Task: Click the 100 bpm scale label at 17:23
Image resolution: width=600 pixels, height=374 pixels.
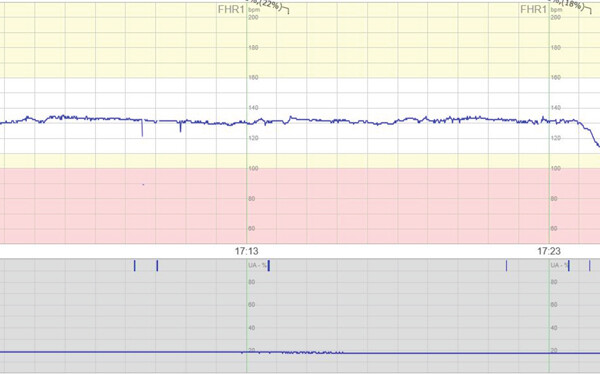Action: click(x=556, y=168)
